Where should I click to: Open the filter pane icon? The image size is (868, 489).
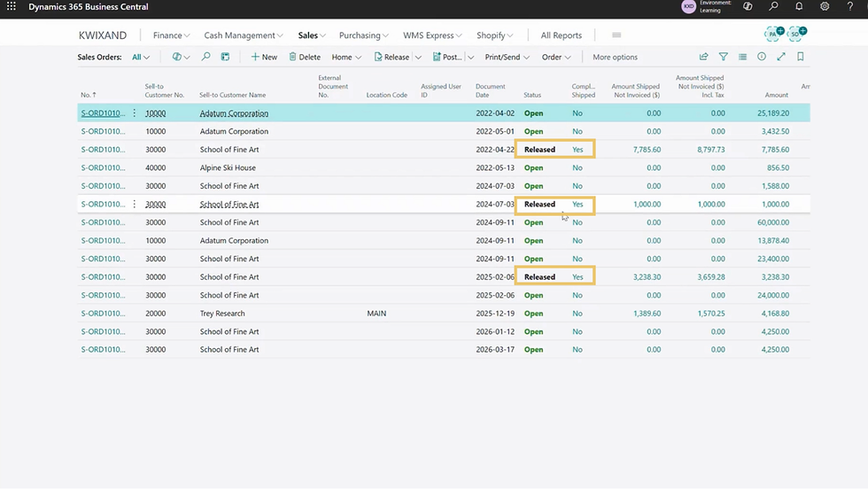[723, 57]
